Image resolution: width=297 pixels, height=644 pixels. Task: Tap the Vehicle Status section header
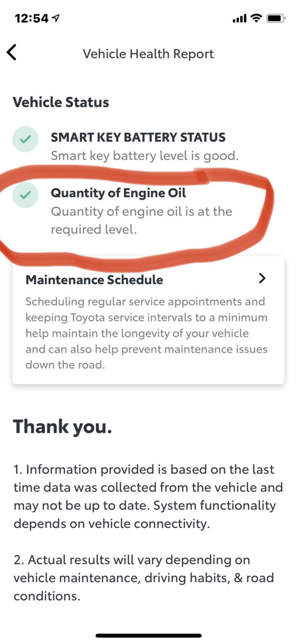[x=61, y=103]
